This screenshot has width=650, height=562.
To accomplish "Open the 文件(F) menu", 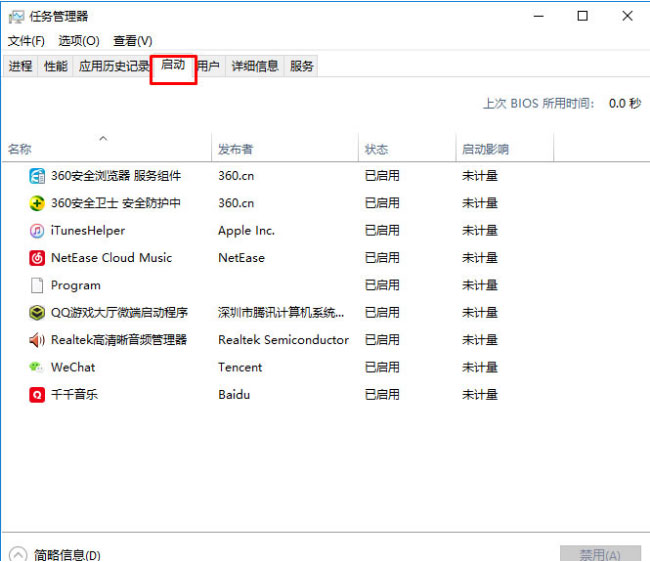I will click(x=26, y=41).
